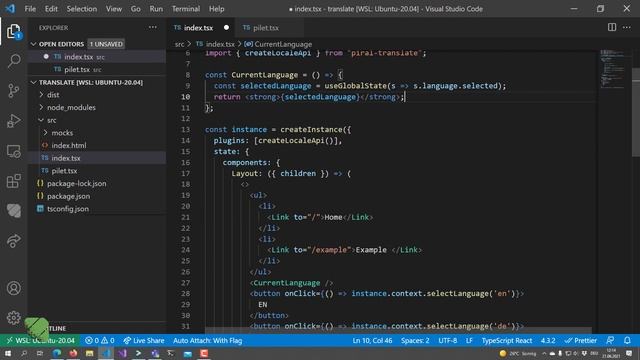
Task: Open the File menu
Action: 30,9
